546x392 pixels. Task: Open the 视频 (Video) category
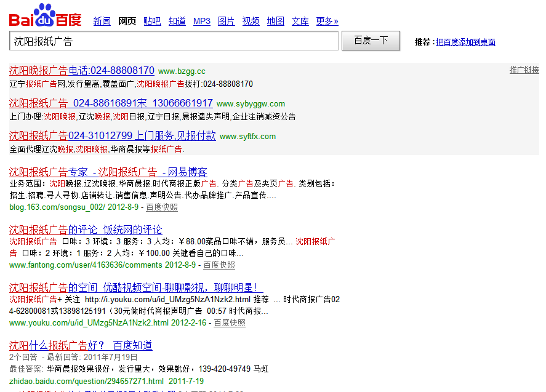(251, 22)
